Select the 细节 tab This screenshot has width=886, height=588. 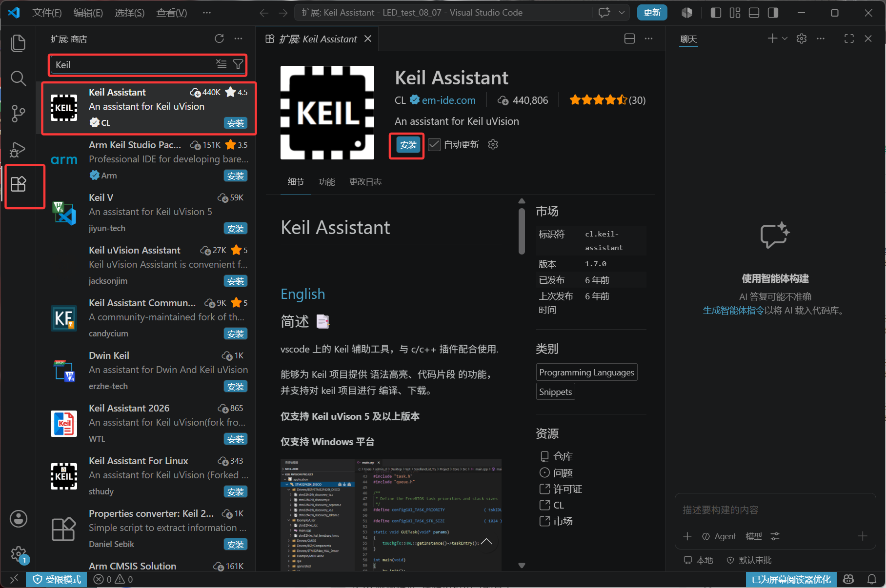click(x=296, y=182)
